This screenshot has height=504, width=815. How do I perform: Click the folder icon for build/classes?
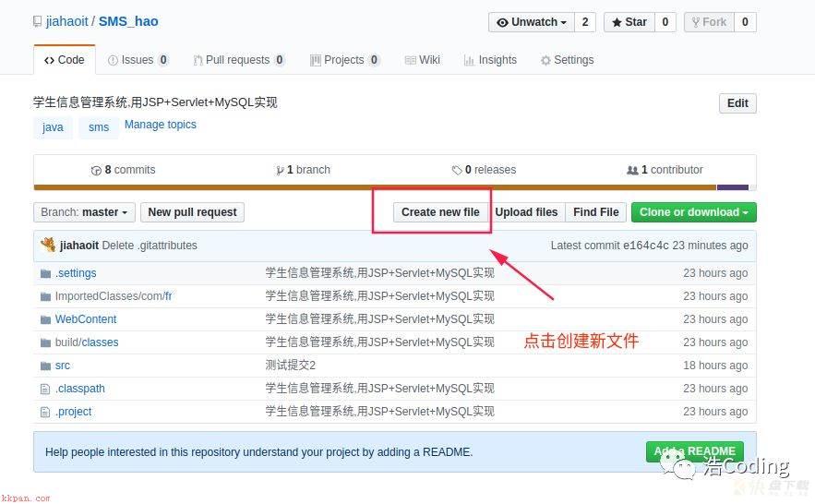(x=46, y=342)
